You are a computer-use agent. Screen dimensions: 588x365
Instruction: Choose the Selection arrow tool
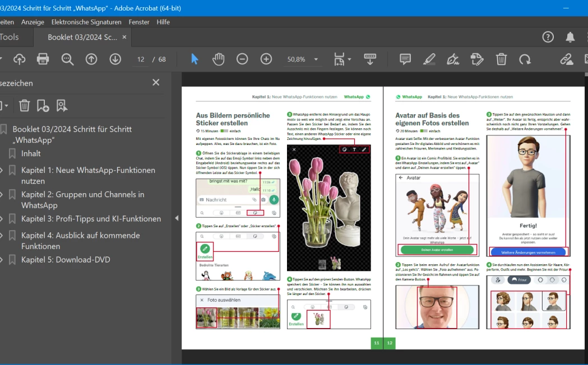195,59
